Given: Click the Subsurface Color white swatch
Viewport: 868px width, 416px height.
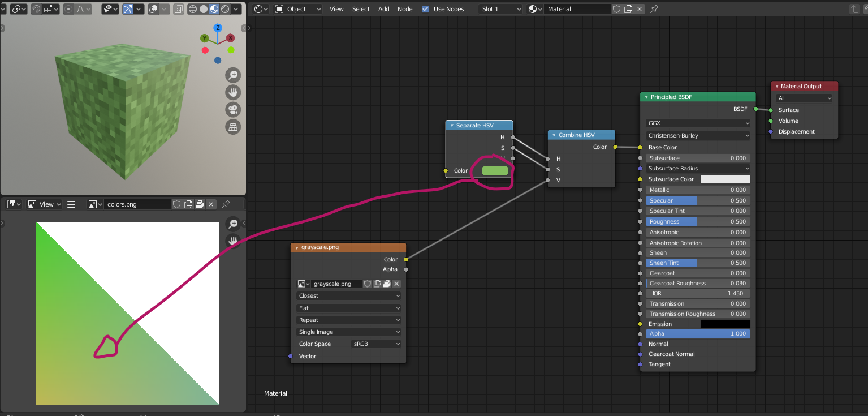Looking at the screenshot, I should [x=726, y=179].
